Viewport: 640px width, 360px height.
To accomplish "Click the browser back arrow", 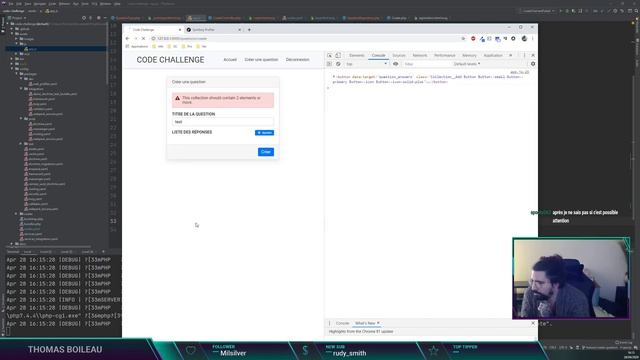I will click(x=128, y=38).
